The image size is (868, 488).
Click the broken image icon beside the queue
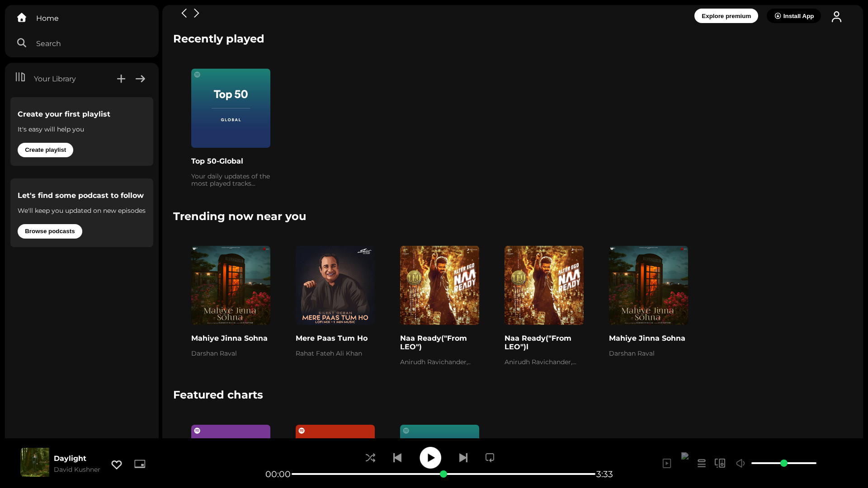[x=685, y=456]
